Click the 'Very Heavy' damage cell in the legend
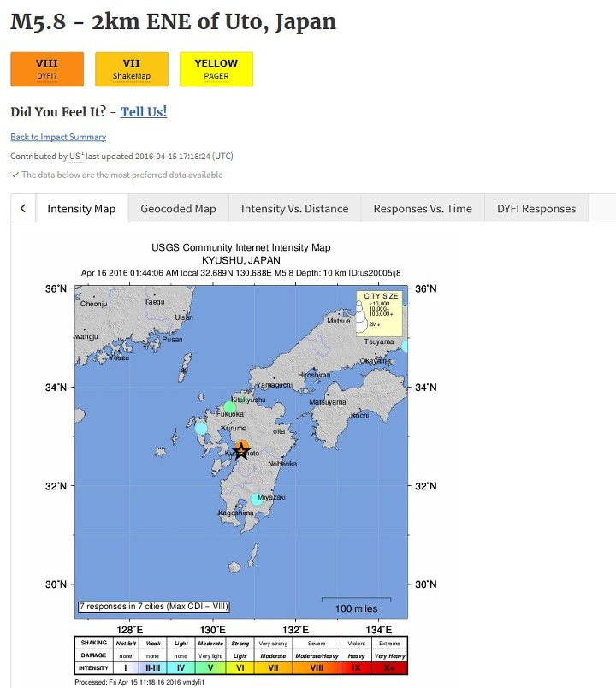The image size is (616, 688). 389,656
